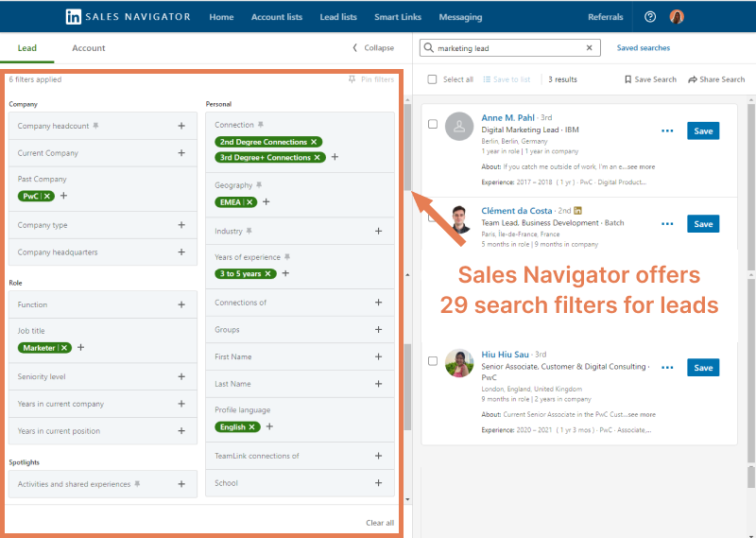
Task: Click Share Search
Action: pos(716,79)
